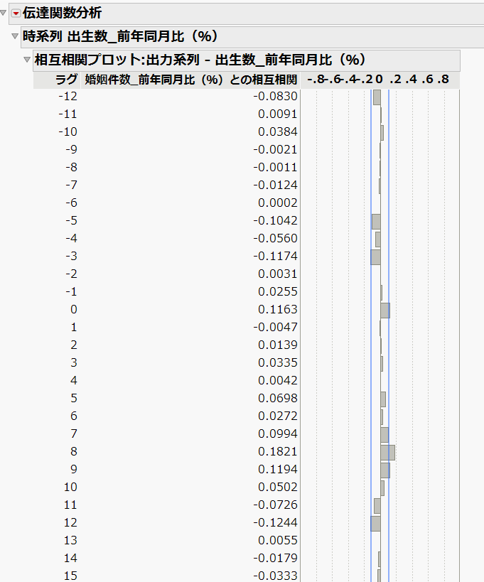This screenshot has width=484, height=582.
Task: Select the value 0.0031 at lag -2
Action: tap(278, 274)
